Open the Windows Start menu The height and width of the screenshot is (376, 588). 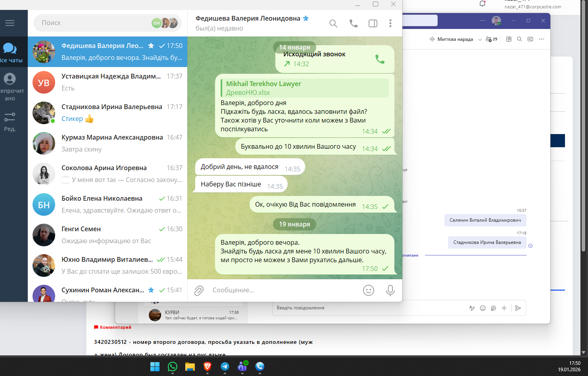[x=155, y=366]
